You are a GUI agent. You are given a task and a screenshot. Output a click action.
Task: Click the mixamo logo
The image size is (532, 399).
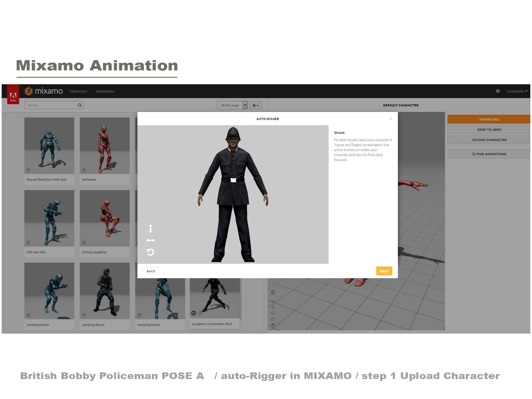44,91
